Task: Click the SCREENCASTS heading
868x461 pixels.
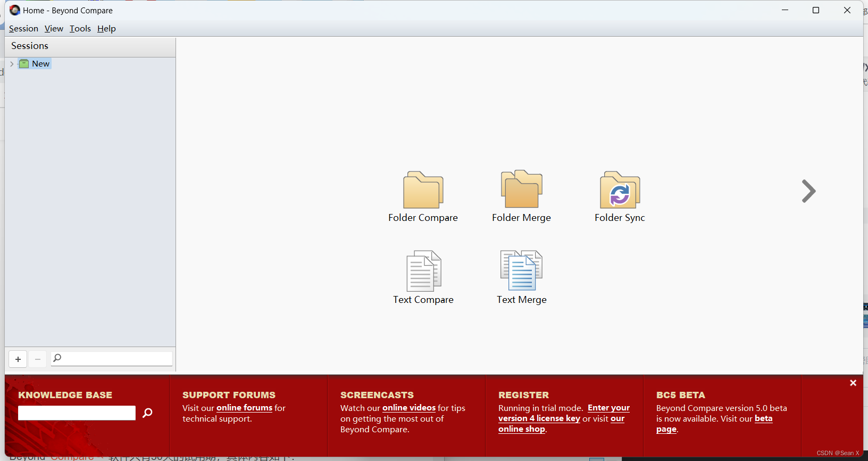Action: (x=377, y=395)
